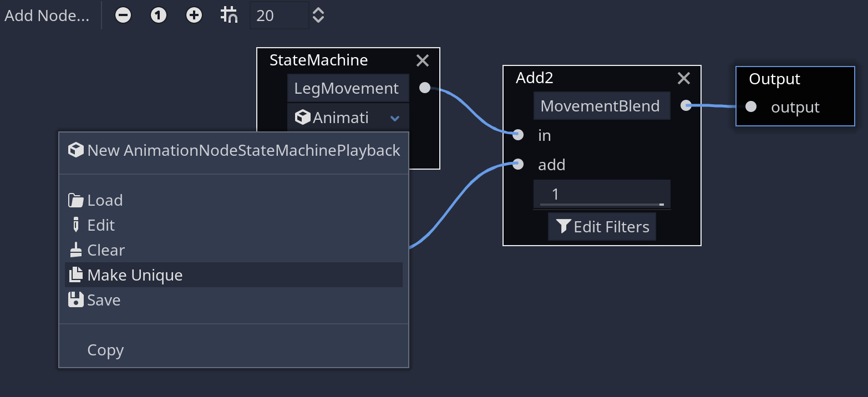Open the LegMovement state machine

[x=348, y=88]
